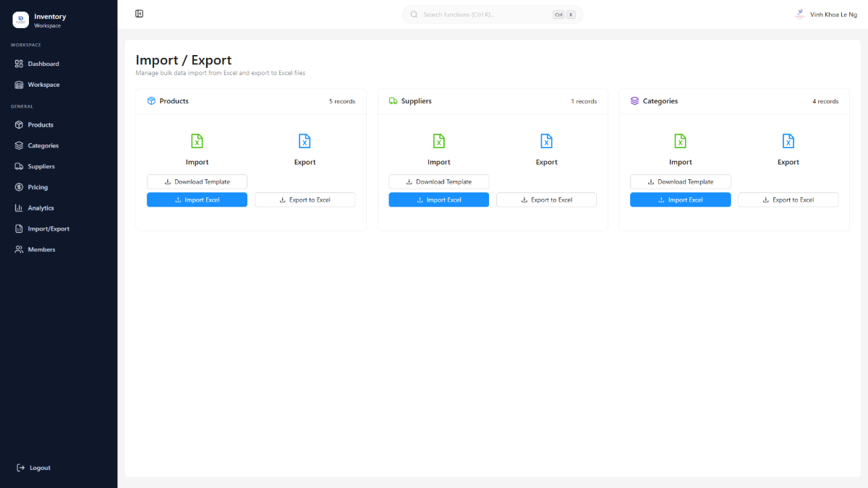Screen dimensions: 868x488
Task: Click the green Excel Import icon in Products card
Action: pos(197,141)
